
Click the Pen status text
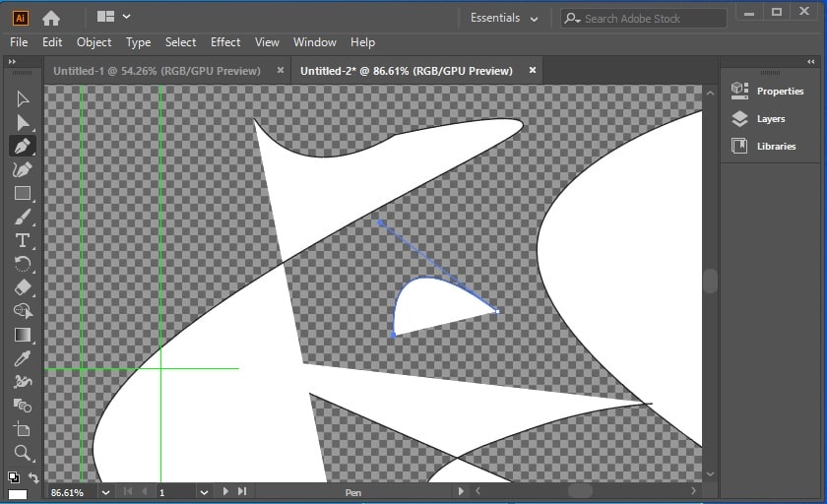[352, 492]
